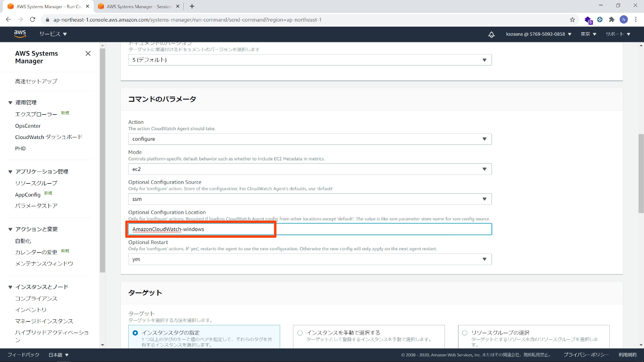Open the Mode dropdown showing ec2
Viewport: 644px width, 362px height.
click(x=310, y=169)
